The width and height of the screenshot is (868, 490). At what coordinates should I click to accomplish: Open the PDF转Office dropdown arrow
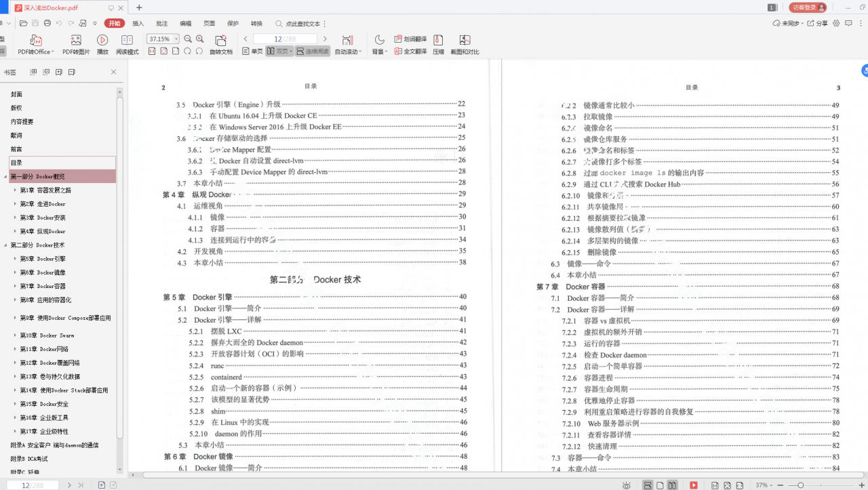tap(53, 50)
